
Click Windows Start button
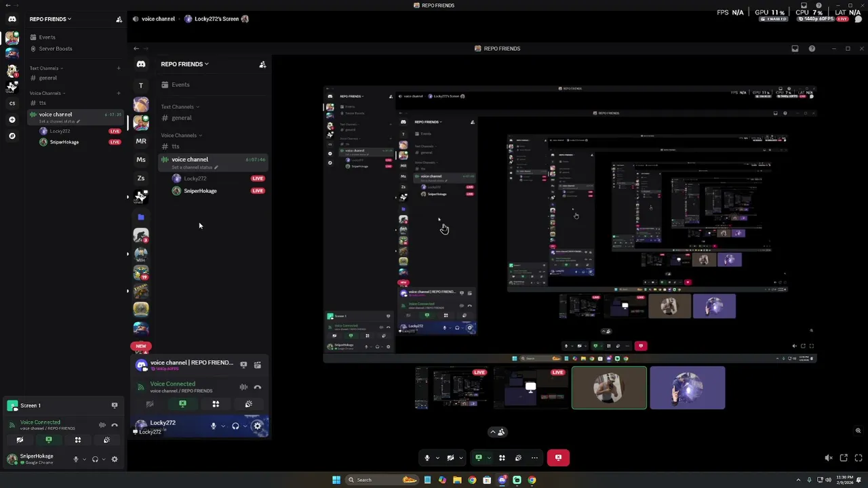(336, 480)
